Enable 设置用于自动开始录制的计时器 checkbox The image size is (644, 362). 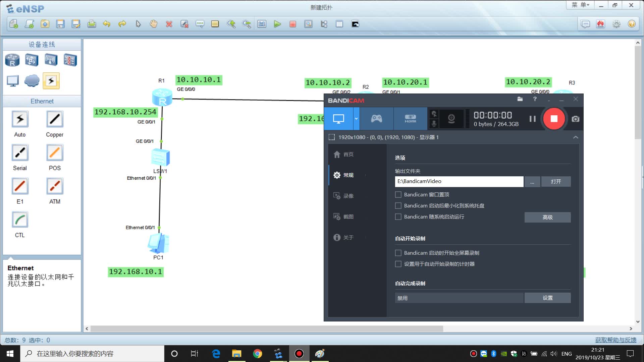tap(398, 264)
